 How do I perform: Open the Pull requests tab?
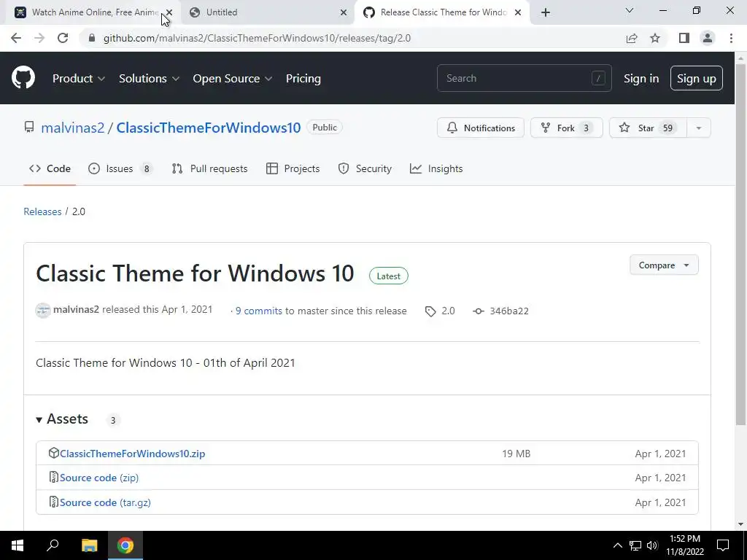209,168
